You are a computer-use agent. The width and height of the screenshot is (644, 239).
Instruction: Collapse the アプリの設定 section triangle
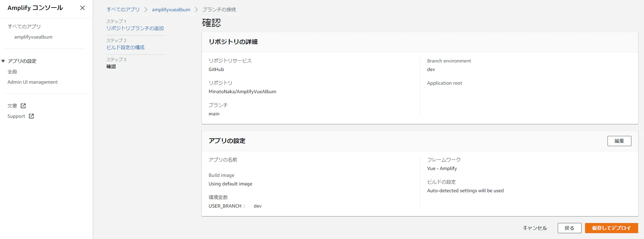3,61
